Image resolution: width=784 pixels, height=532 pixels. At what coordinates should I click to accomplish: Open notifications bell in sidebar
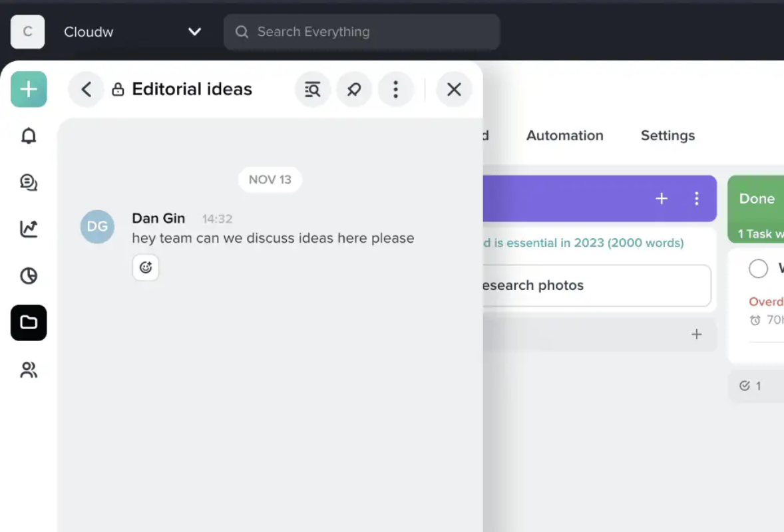[29, 136]
